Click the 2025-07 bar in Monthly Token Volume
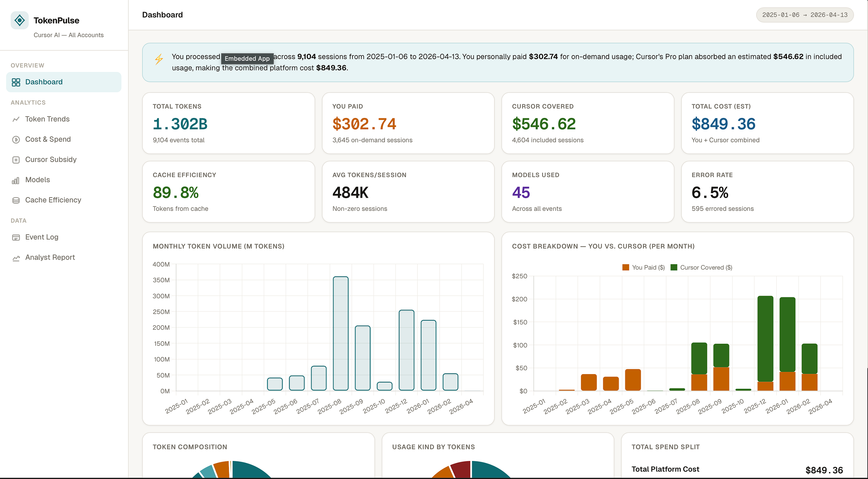Screen dimensions: 868x479 318,378
